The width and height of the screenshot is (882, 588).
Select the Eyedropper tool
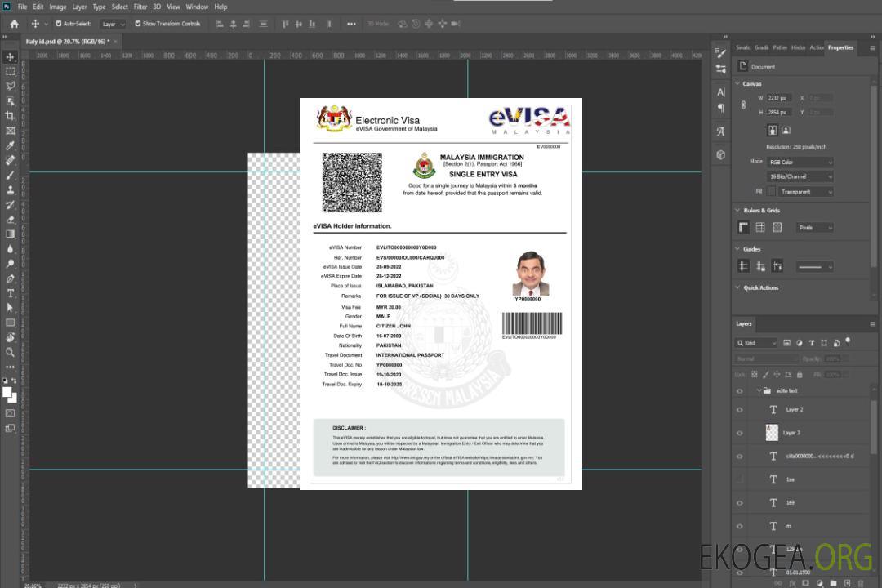coord(10,145)
